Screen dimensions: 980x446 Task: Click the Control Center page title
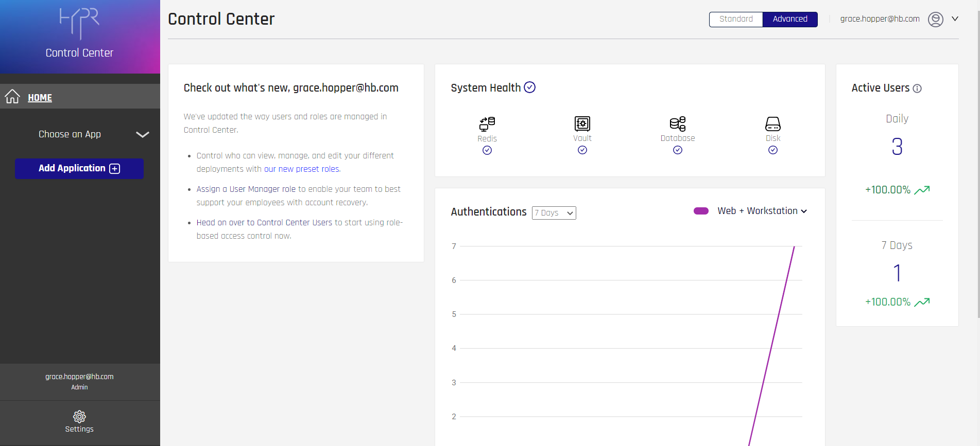tap(221, 19)
